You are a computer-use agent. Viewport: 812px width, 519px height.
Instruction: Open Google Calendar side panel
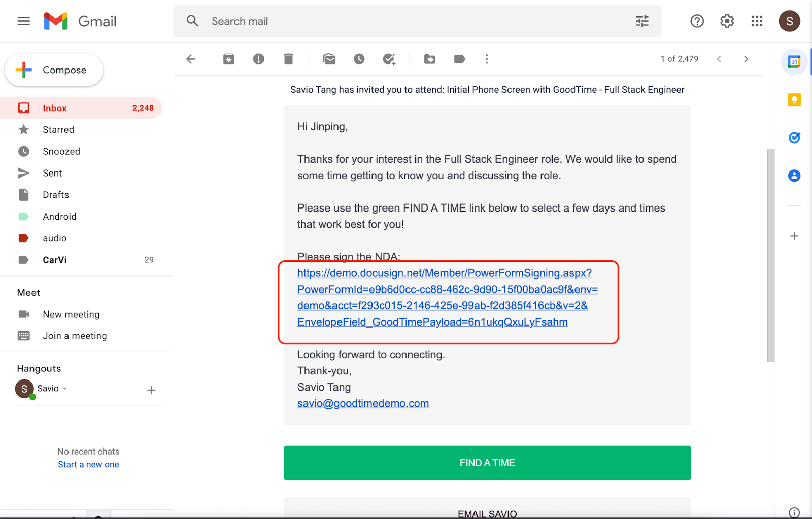tap(794, 62)
